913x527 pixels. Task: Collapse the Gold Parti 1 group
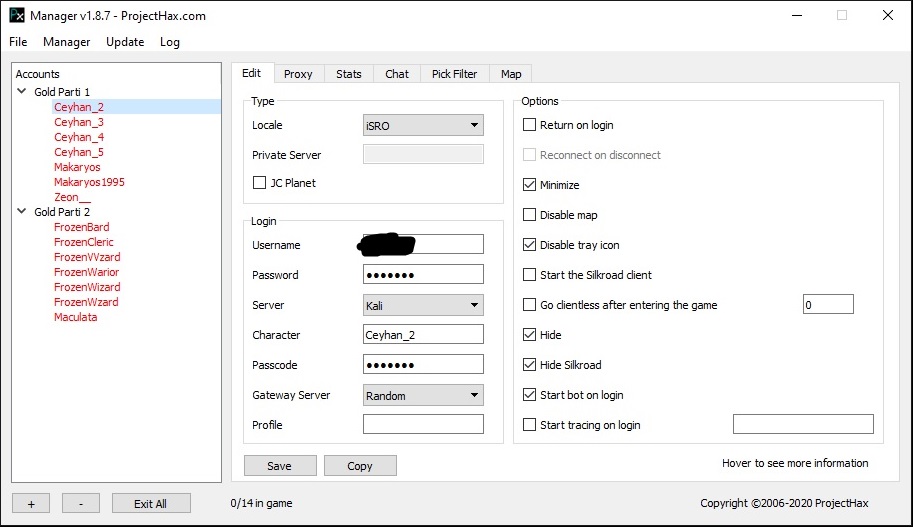coord(22,92)
